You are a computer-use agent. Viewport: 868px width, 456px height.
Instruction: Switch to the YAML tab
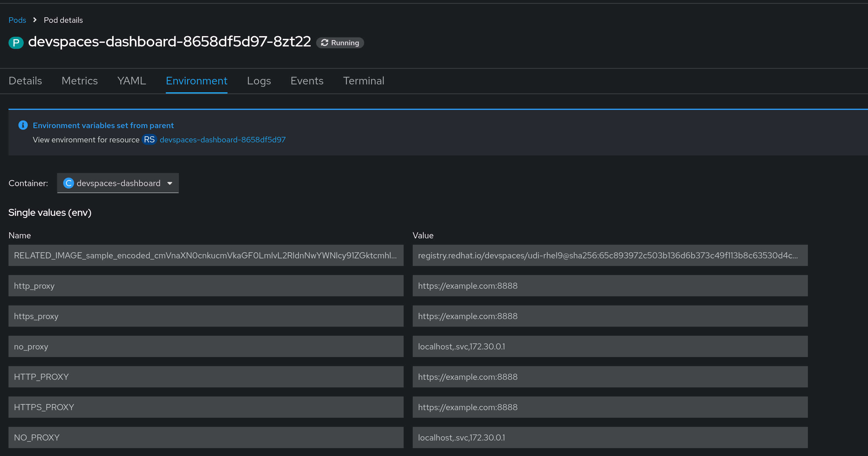[x=132, y=81]
